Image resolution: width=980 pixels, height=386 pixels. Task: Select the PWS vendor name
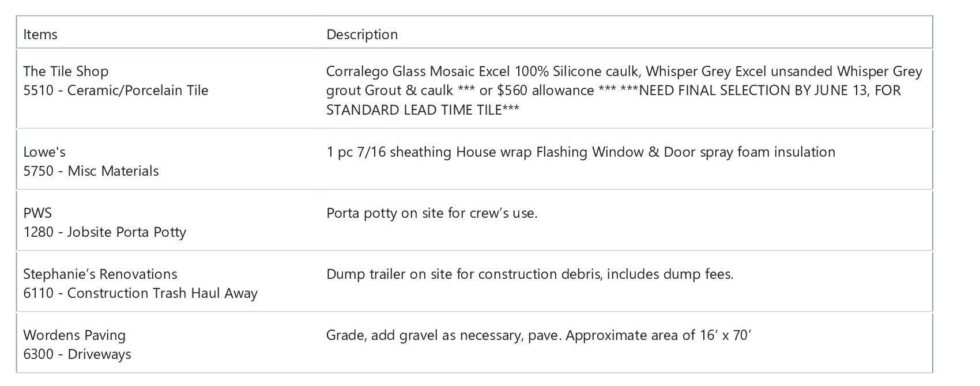pos(37,213)
